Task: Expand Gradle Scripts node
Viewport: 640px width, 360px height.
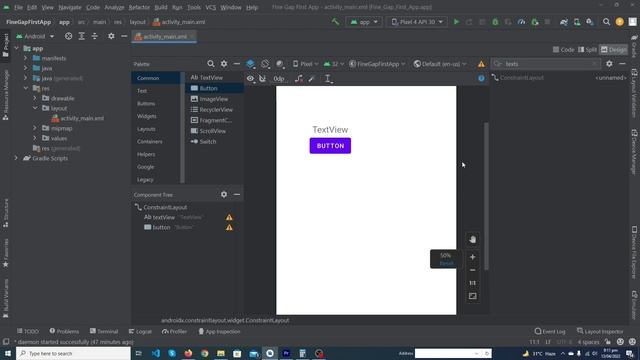Action: [16, 158]
